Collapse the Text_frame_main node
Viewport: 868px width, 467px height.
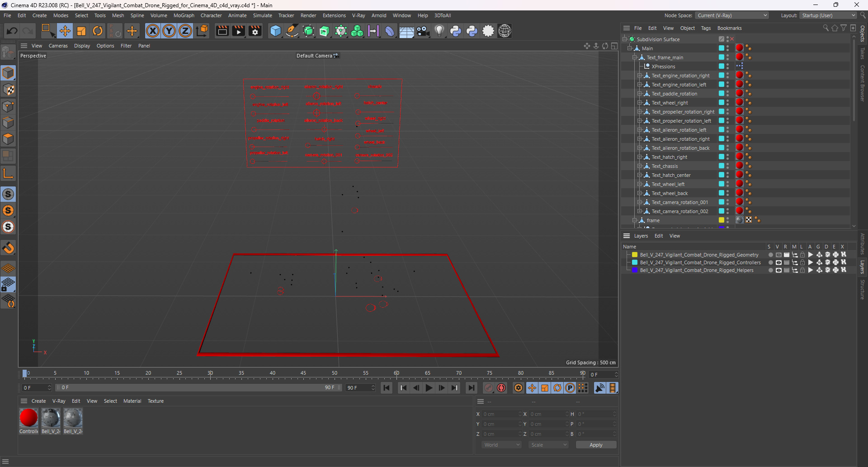point(634,57)
